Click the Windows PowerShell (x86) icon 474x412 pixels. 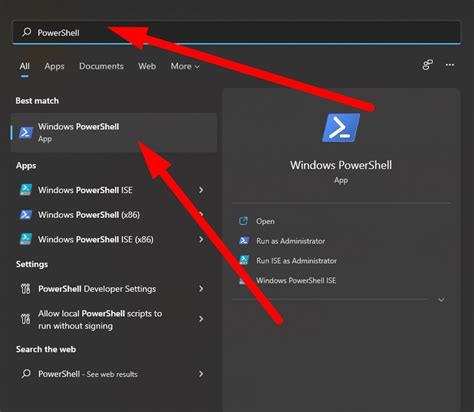(26, 215)
